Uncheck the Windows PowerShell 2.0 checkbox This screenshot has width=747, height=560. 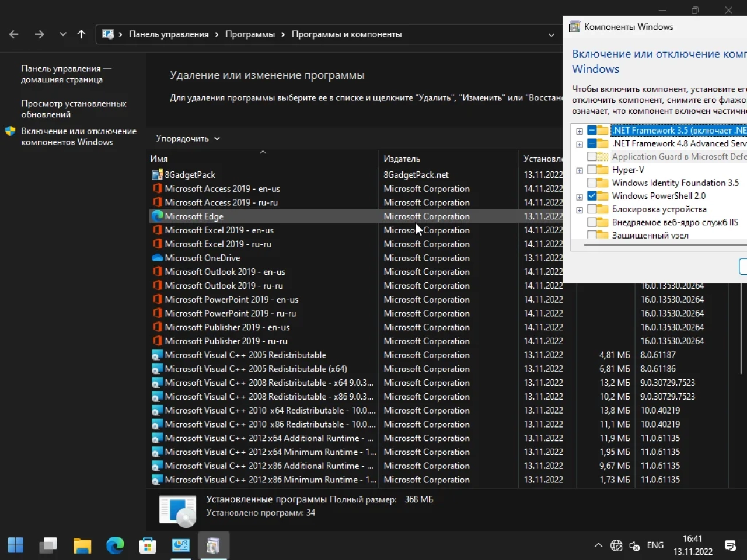592,196
